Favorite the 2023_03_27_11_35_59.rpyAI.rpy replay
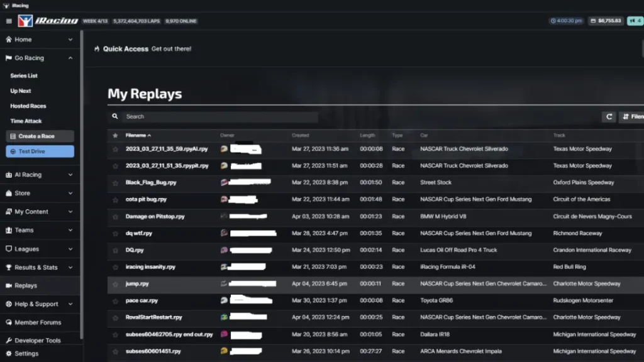Image resolution: width=644 pixels, height=362 pixels. (x=115, y=149)
